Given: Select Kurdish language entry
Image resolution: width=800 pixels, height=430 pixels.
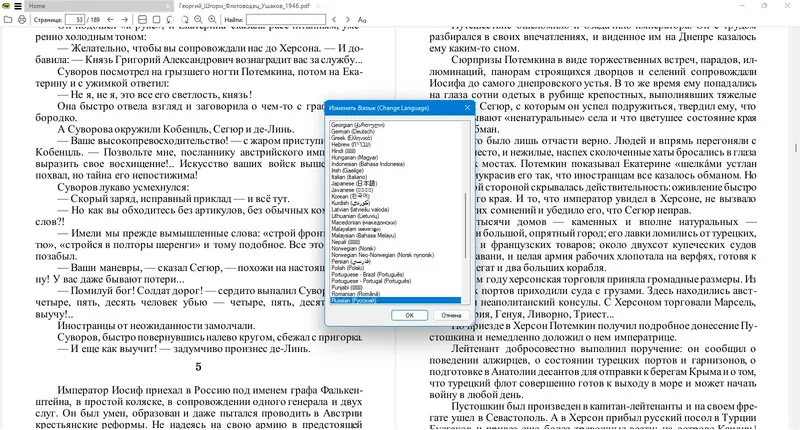Looking at the screenshot, I should (x=350, y=203).
